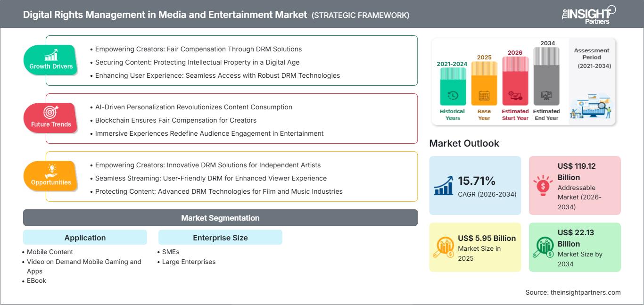Click the Opportunities lightbulb hand icon

51,170
